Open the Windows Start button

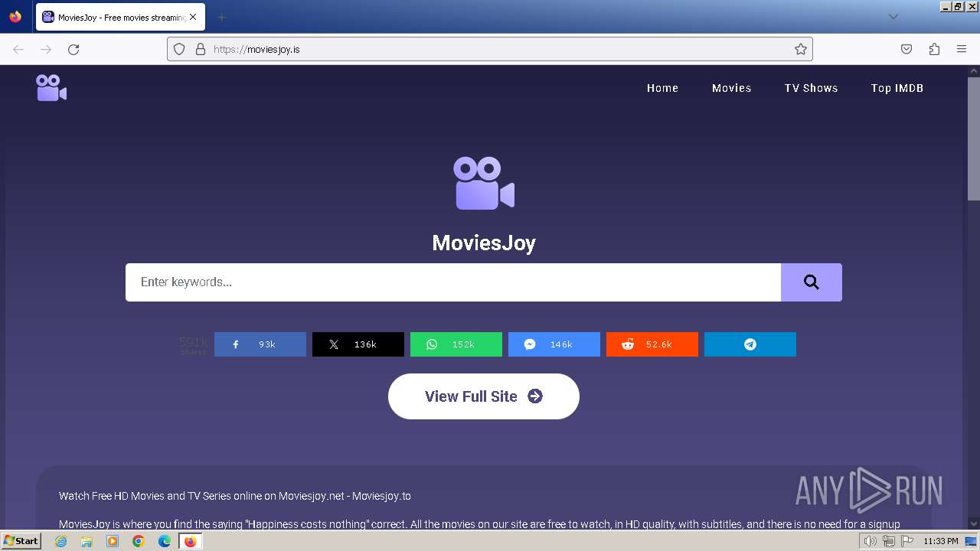[x=21, y=541]
